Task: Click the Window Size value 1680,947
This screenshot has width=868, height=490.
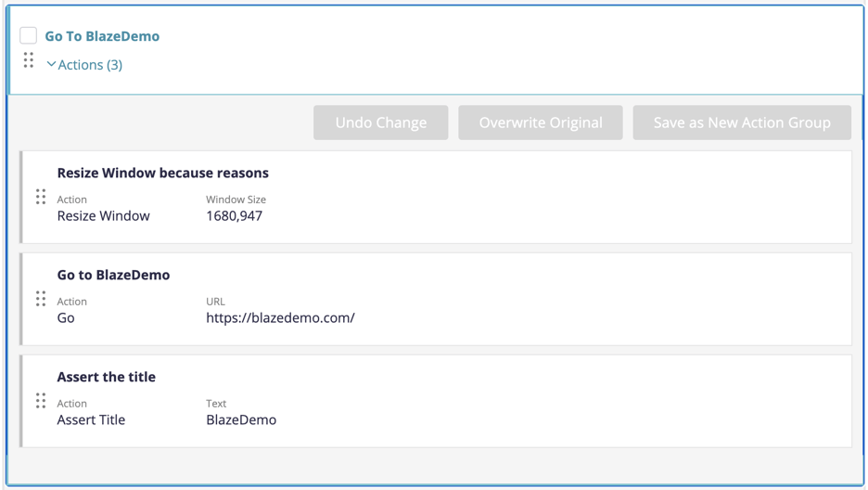Action: (235, 216)
